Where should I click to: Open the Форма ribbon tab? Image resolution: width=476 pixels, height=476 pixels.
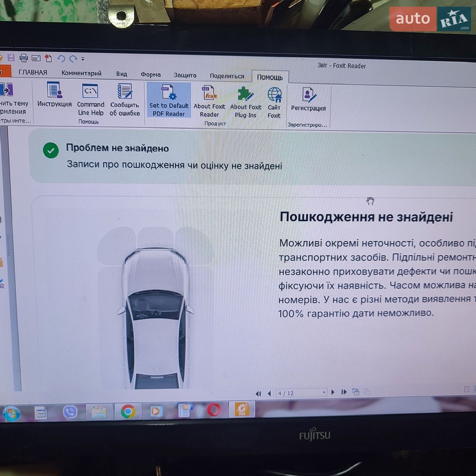point(151,74)
